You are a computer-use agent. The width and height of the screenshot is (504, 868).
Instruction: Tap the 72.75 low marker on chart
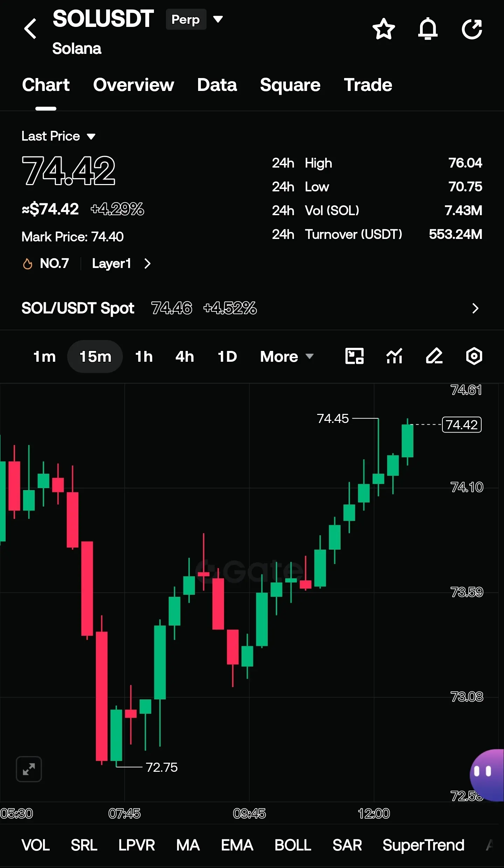(162, 767)
